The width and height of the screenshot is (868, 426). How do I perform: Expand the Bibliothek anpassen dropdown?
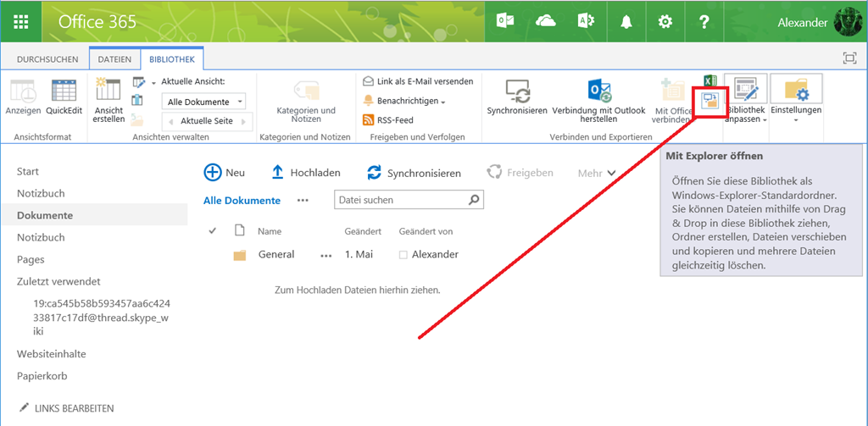(x=765, y=120)
